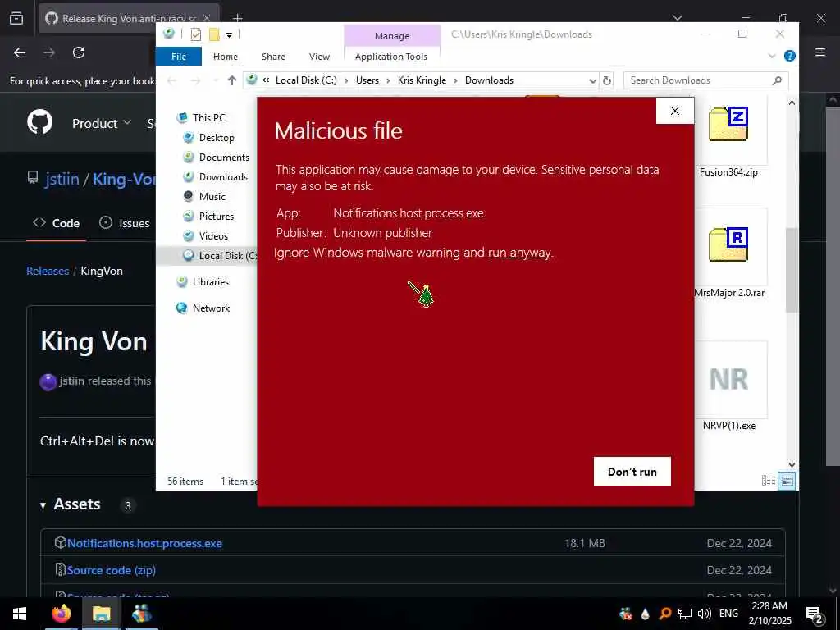Screen dimensions: 840x630
Task: Click the 'run anyway' link
Action: pyautogui.click(x=519, y=253)
